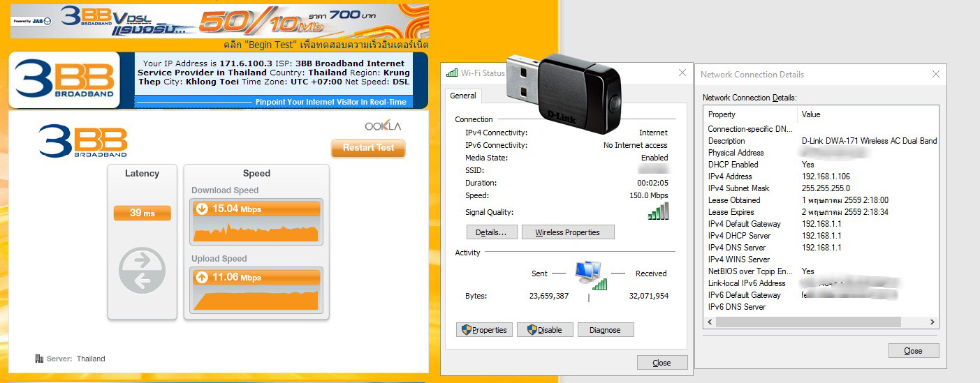Select the IPv4 Subnet Mask row
The width and height of the screenshot is (980, 383).
[x=821, y=188]
